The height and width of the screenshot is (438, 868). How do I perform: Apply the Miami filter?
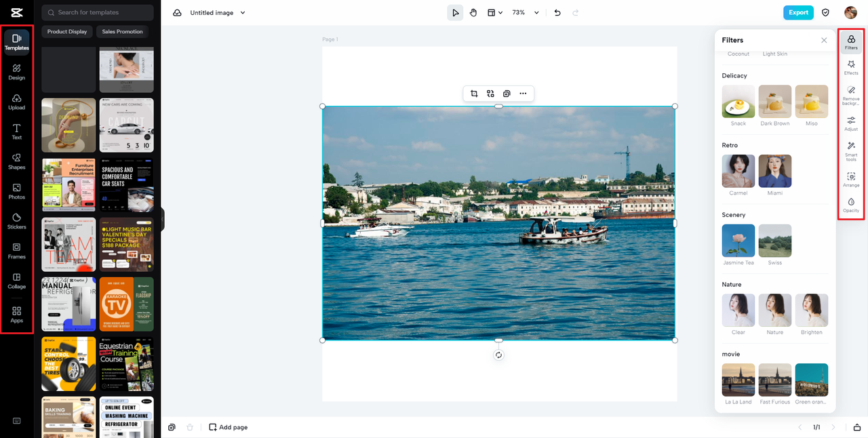tap(775, 172)
